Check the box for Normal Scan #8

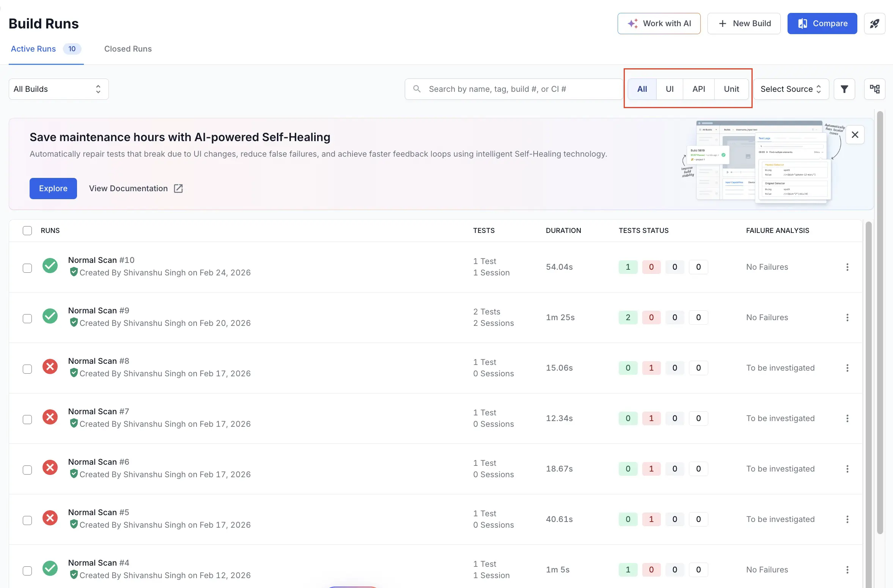click(x=27, y=369)
